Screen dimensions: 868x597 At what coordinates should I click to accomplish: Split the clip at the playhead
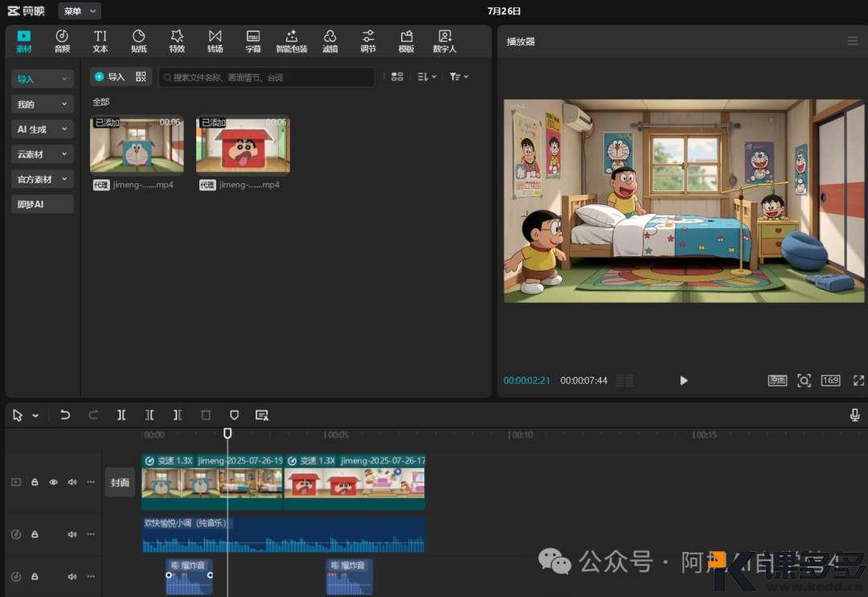point(121,415)
